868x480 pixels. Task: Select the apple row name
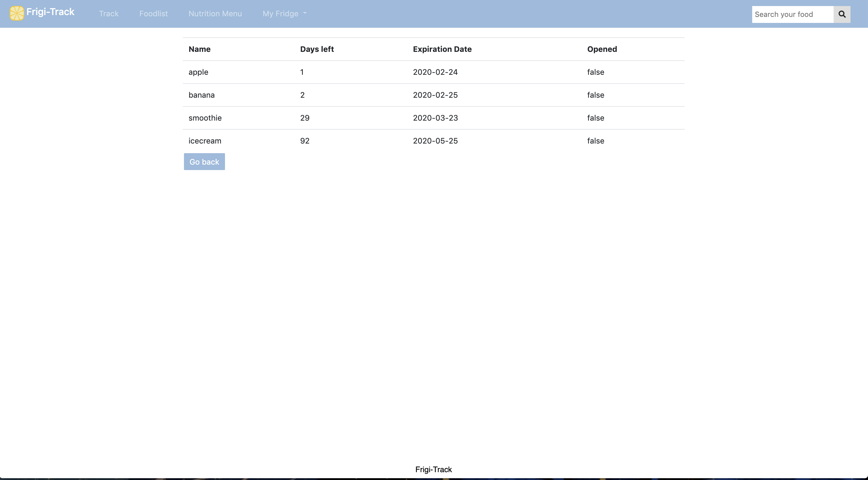(x=198, y=72)
